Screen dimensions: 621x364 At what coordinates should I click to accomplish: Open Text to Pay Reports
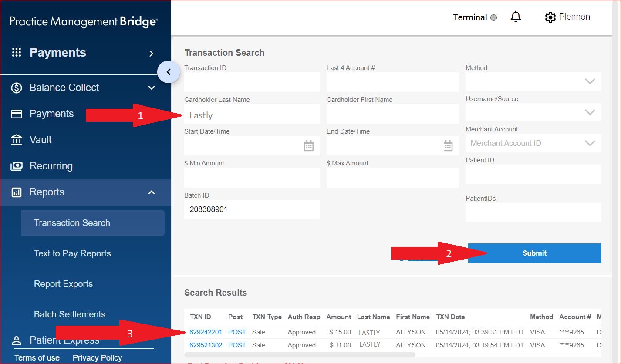[72, 253]
